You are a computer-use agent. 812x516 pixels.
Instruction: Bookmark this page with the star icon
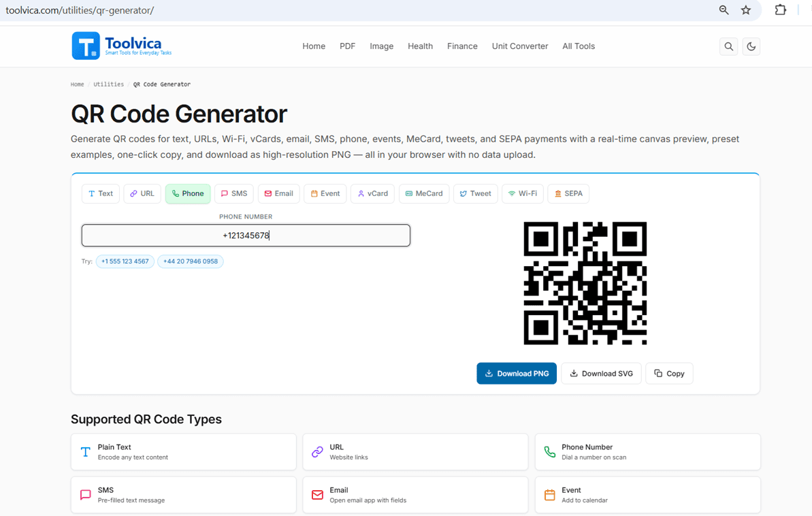point(746,10)
